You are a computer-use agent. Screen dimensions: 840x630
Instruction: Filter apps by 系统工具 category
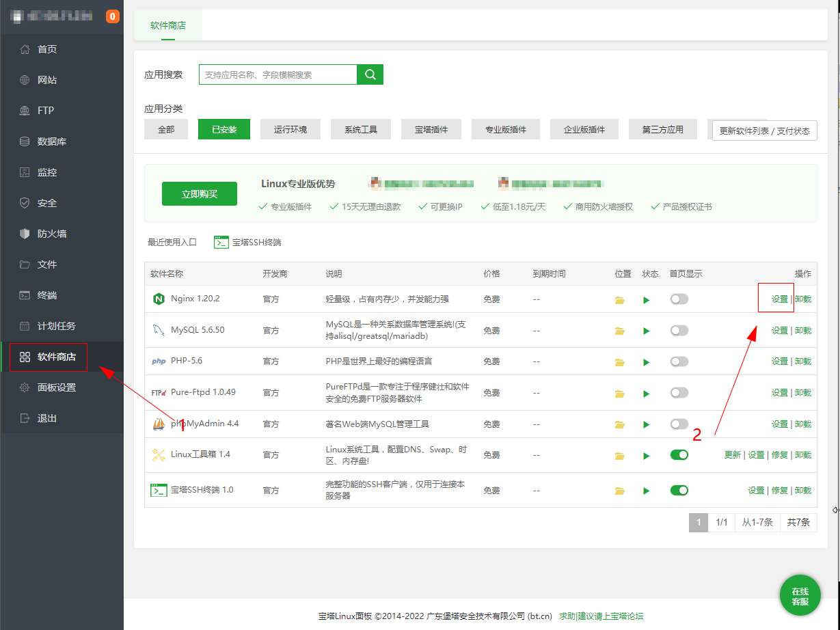[x=361, y=129]
